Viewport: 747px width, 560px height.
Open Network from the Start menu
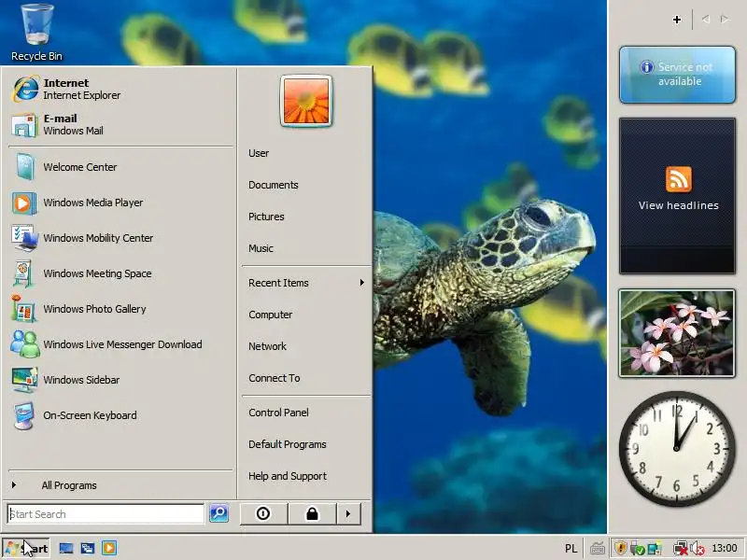[x=267, y=346]
